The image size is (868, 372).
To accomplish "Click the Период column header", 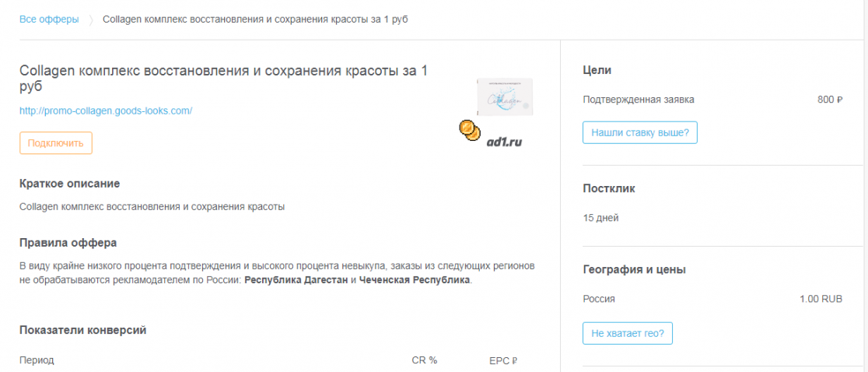I will click(x=37, y=360).
